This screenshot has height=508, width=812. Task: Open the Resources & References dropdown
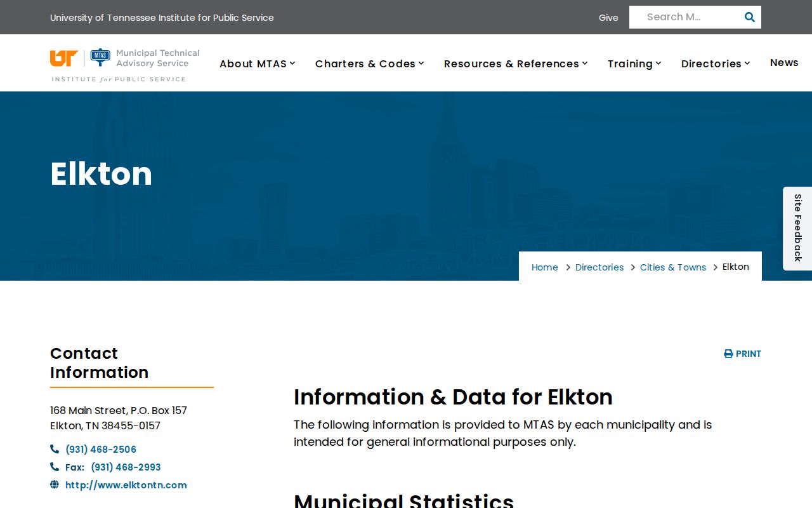(516, 63)
